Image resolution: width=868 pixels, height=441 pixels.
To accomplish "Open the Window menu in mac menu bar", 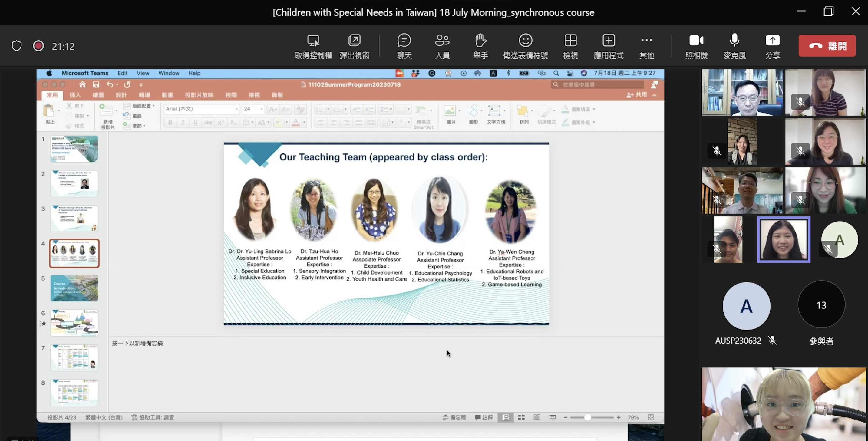I will click(x=169, y=73).
